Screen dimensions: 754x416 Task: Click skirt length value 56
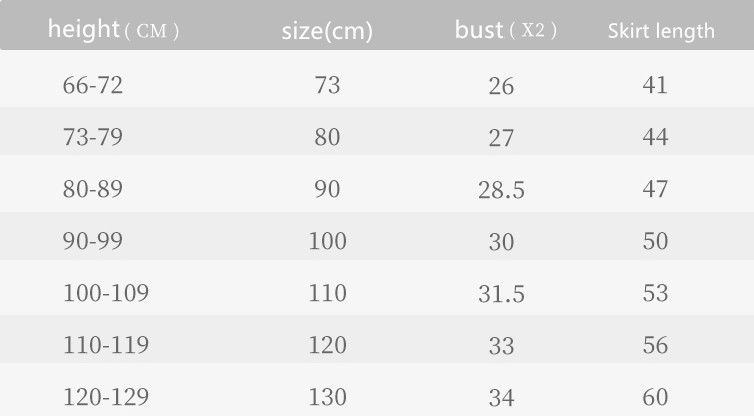(655, 345)
